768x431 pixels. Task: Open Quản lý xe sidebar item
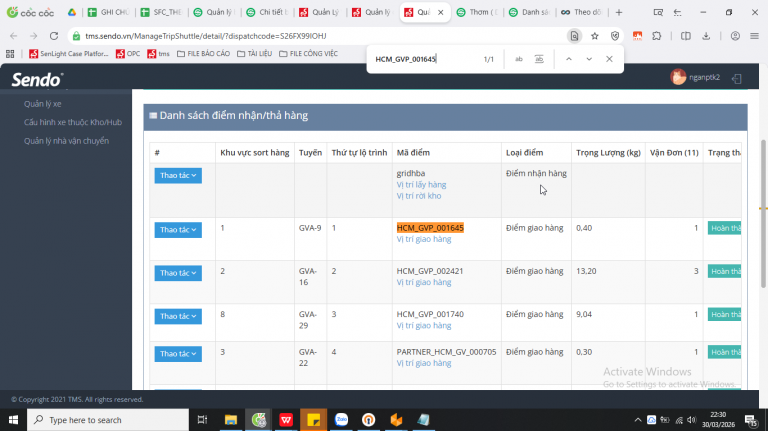click(43, 104)
